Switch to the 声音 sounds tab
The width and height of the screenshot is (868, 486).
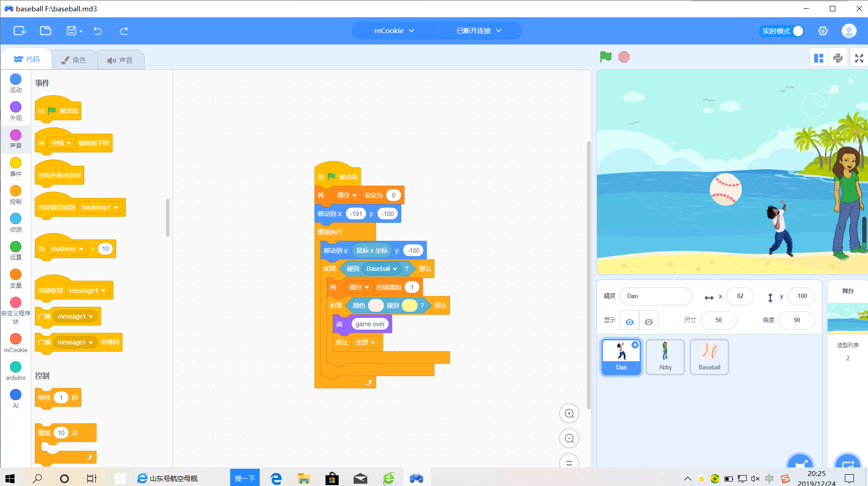click(120, 60)
